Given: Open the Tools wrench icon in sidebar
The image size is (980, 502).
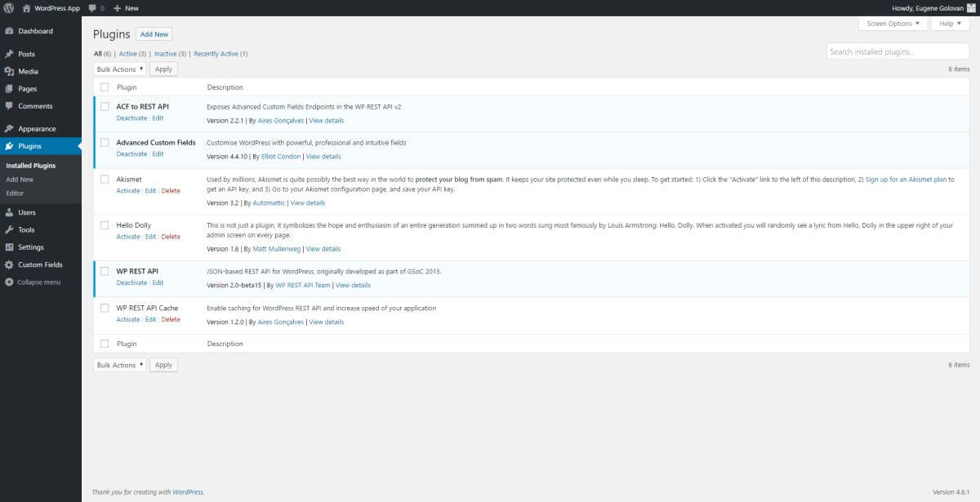Looking at the screenshot, I should pyautogui.click(x=9, y=230).
